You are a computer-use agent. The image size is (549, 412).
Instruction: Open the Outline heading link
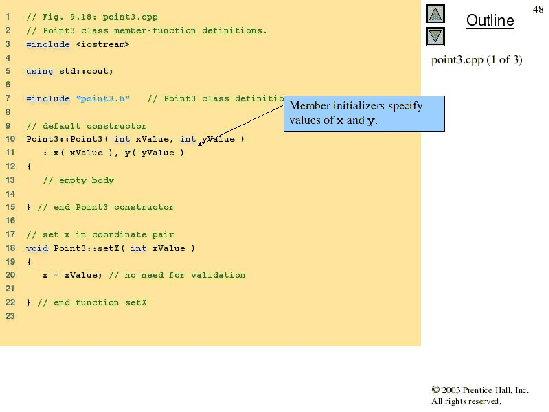[x=490, y=20]
